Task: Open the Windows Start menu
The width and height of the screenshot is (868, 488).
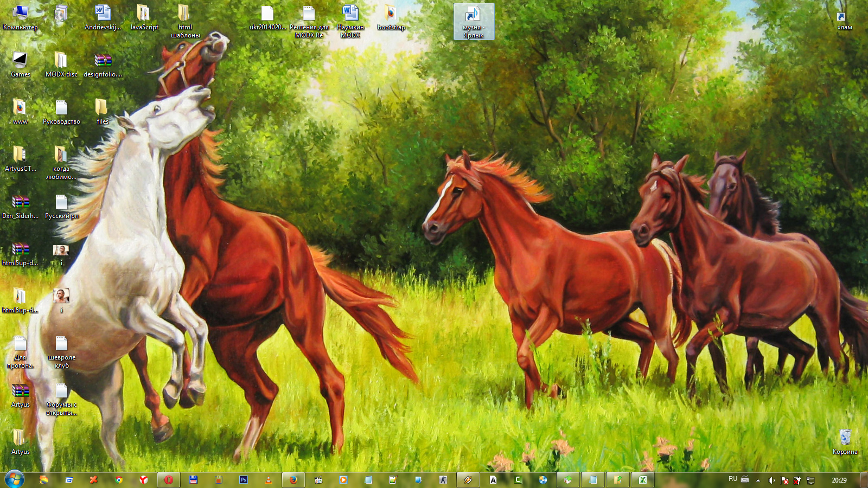Action: pos(14,479)
